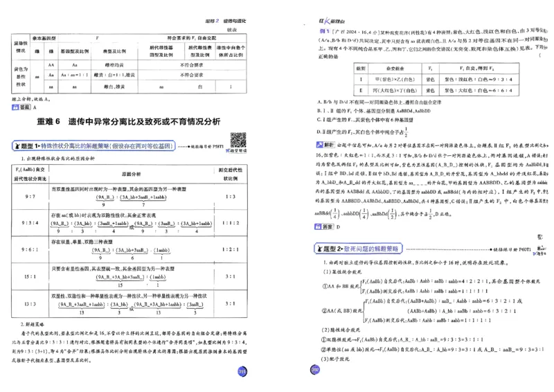Screen dimensions: 554x392
Task: Click subheading (3)配子致死
Action: point(335,359)
